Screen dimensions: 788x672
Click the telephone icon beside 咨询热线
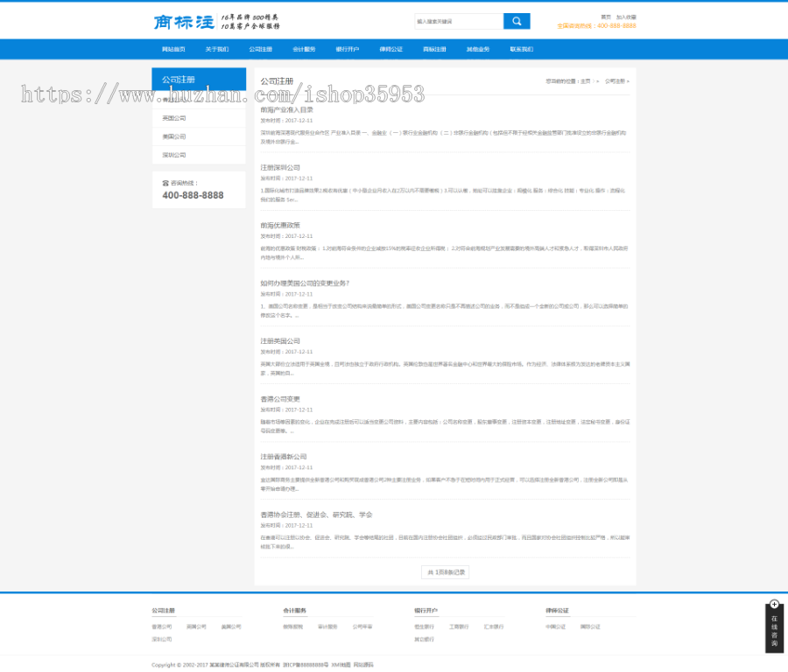click(x=165, y=183)
